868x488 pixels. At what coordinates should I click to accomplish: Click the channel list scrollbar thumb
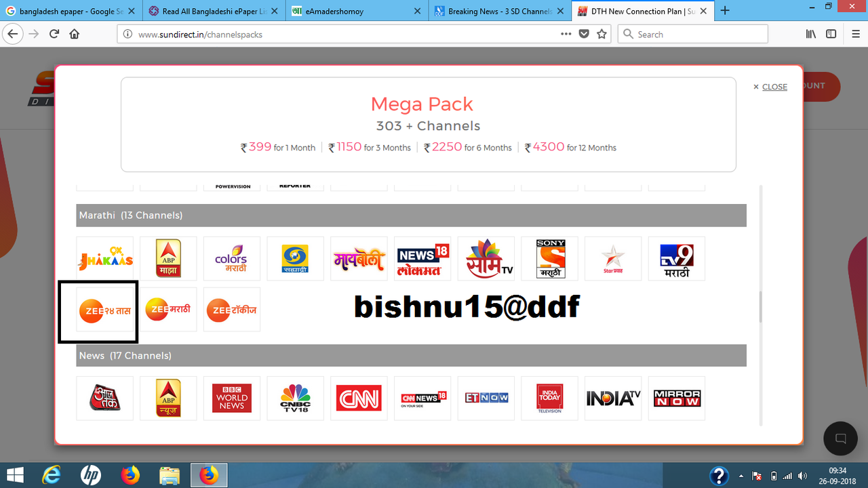click(759, 307)
